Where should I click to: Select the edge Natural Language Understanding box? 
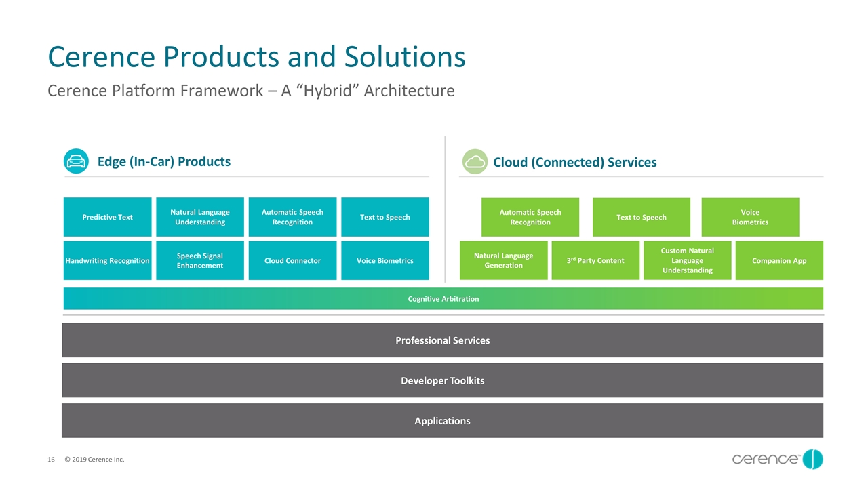pyautogui.click(x=200, y=217)
